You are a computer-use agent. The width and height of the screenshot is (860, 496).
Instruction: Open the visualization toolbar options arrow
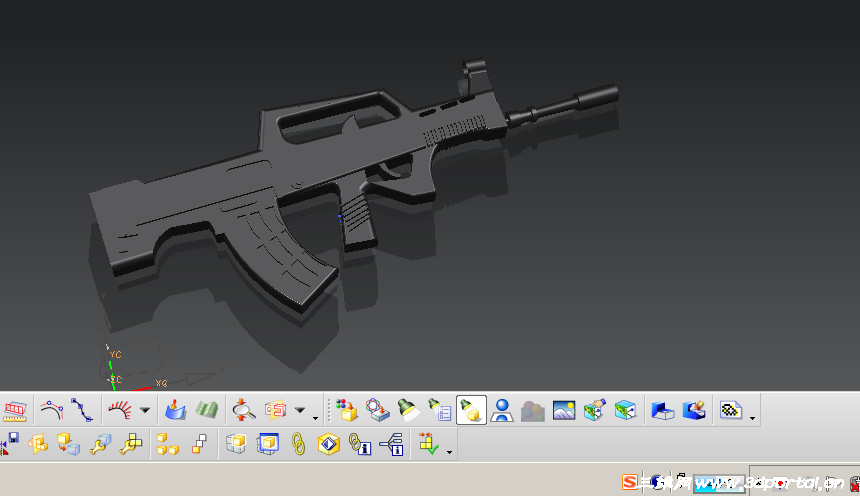tap(752, 418)
